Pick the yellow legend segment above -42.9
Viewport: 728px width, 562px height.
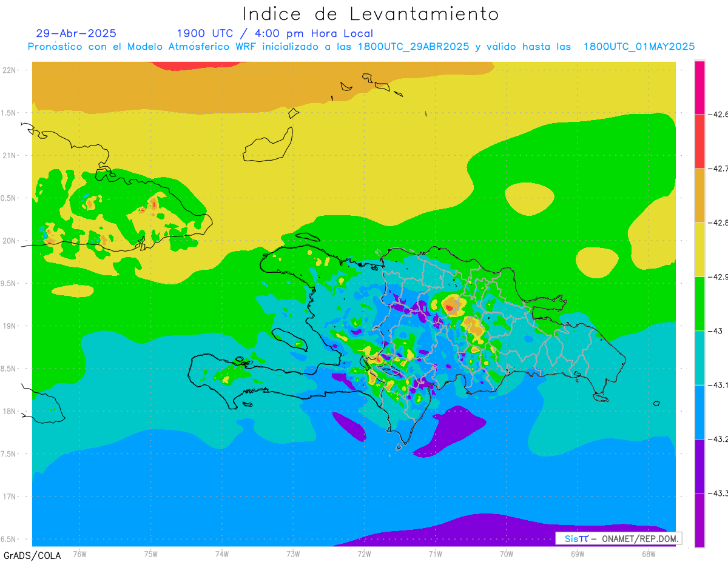point(699,249)
